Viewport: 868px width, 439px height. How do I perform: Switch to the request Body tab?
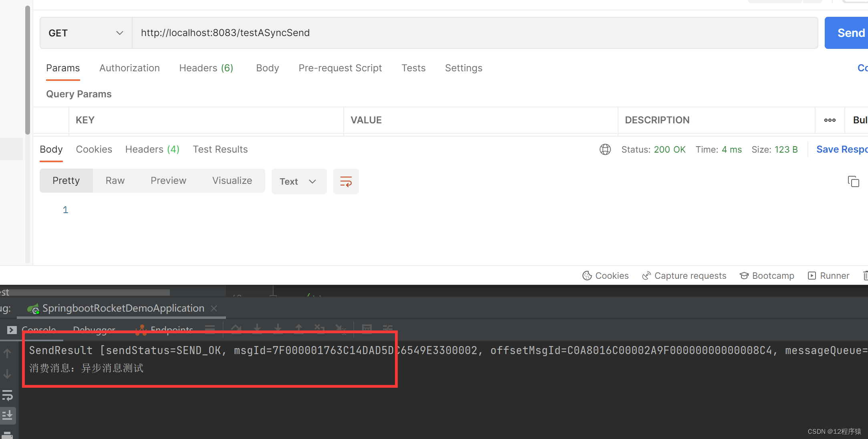[x=267, y=68]
